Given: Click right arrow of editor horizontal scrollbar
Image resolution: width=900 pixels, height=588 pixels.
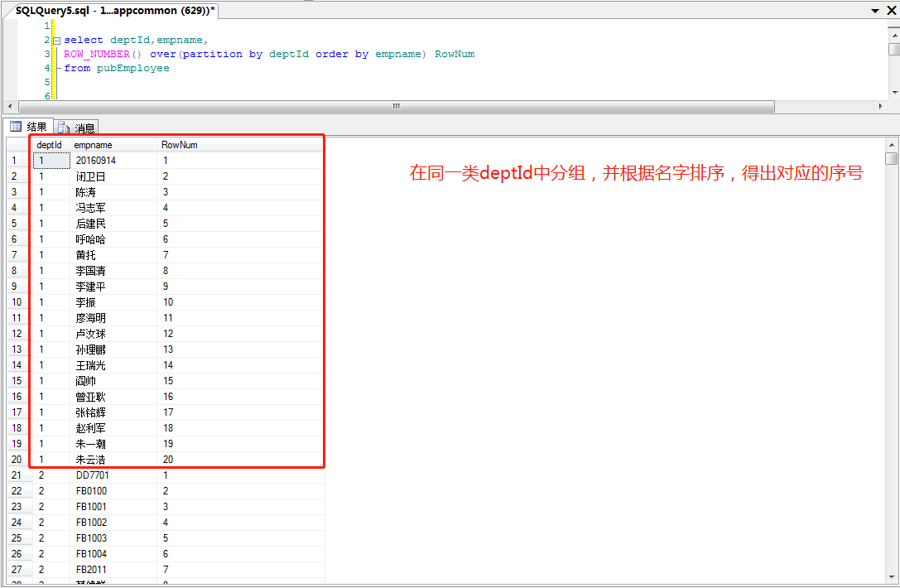Looking at the screenshot, I should 882,106.
